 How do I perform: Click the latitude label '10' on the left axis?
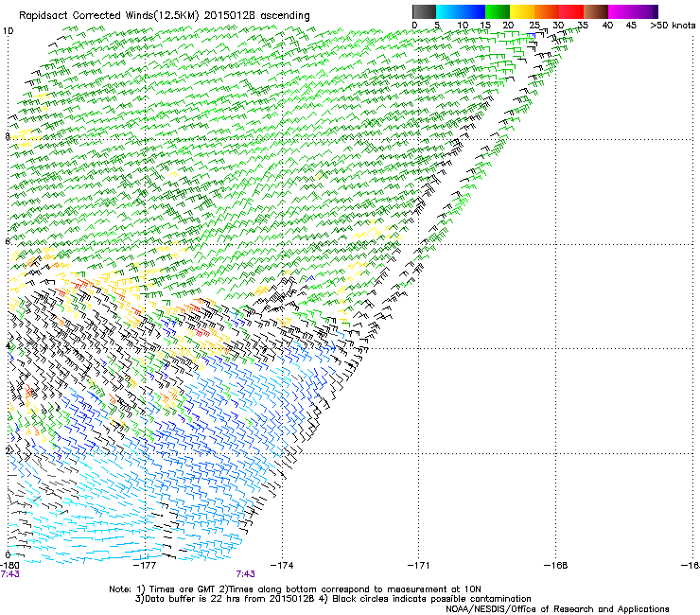[x=8, y=31]
